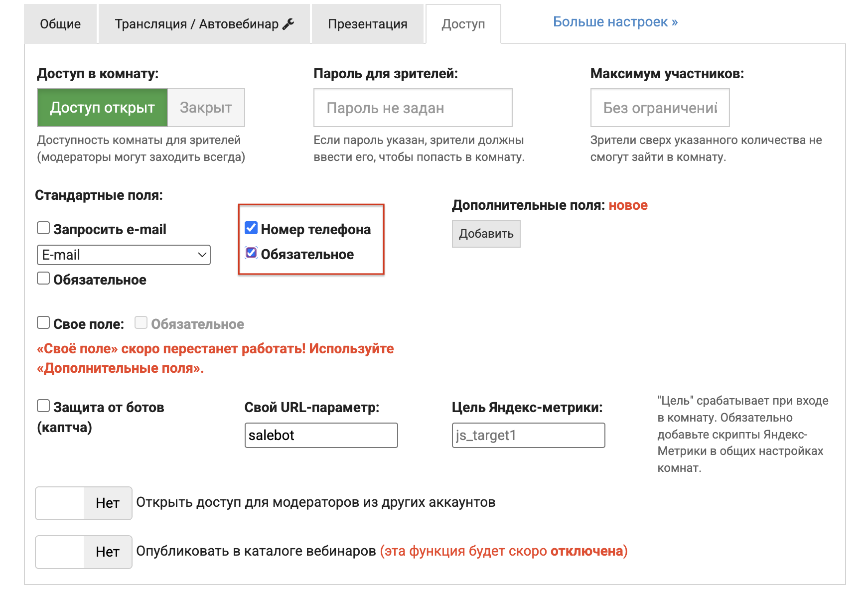Uncheck the Номер телефона checkbox

pyautogui.click(x=251, y=228)
